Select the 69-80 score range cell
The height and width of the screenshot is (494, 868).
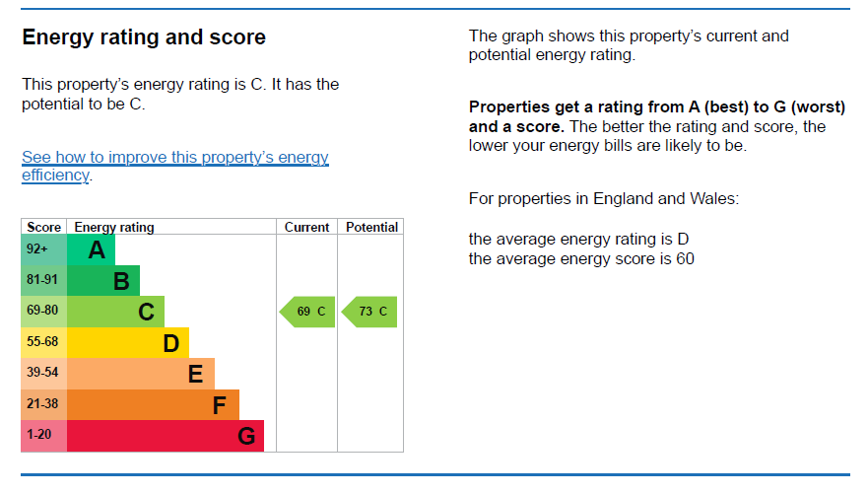pos(43,312)
